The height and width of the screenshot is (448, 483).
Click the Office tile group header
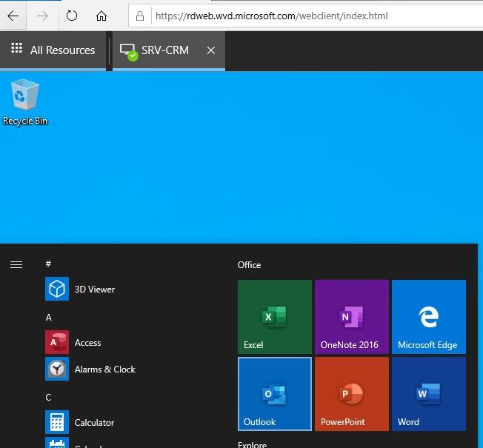click(x=249, y=265)
